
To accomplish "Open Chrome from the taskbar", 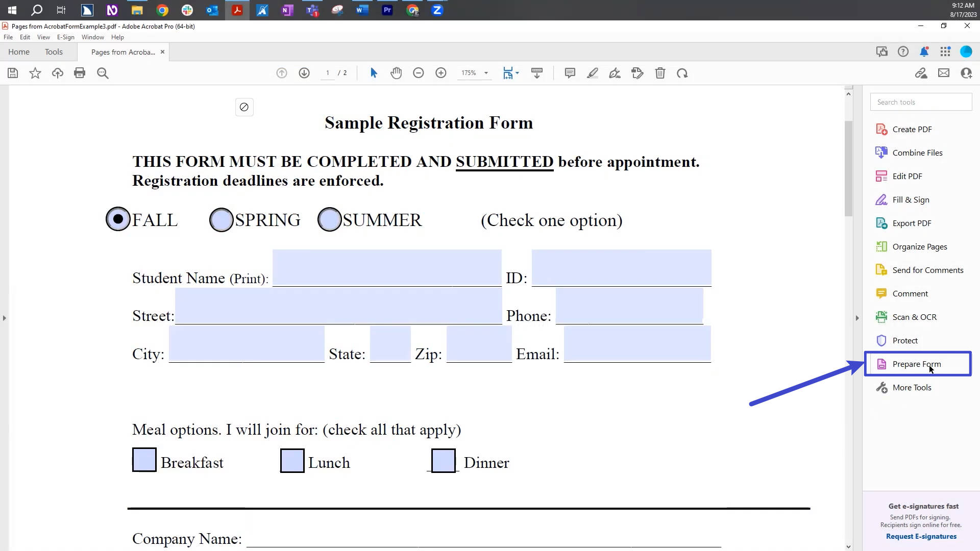I will point(162,10).
